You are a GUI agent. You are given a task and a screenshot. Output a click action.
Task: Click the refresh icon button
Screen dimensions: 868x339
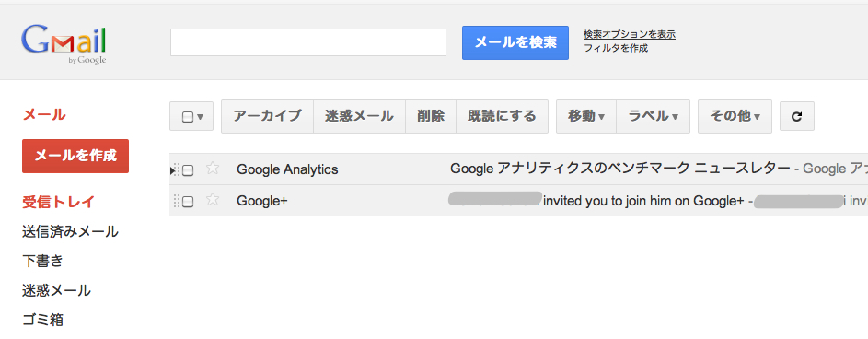pos(796,116)
